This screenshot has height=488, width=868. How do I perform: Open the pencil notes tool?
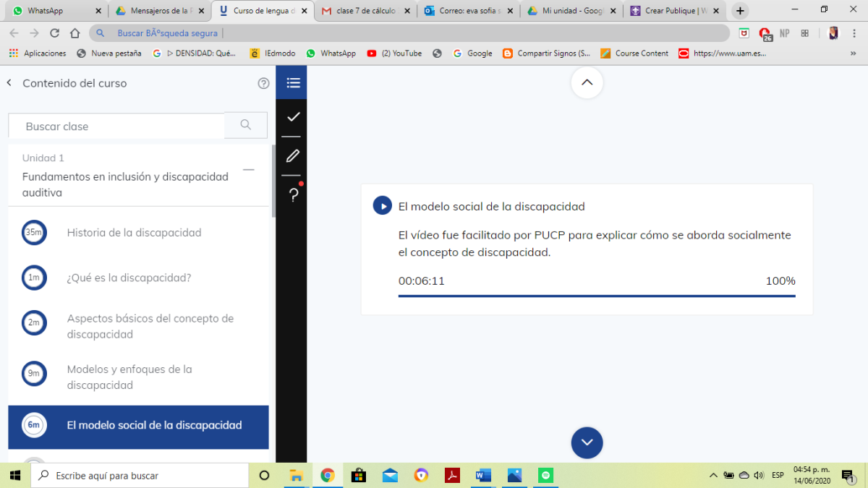click(x=293, y=155)
